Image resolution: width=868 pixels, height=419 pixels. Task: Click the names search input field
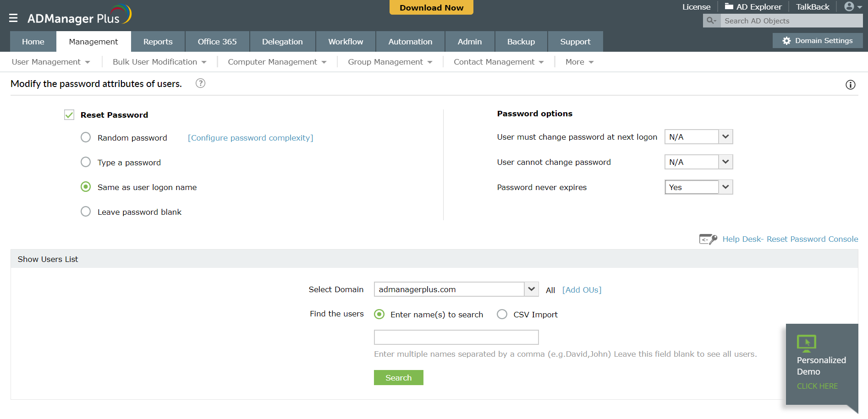pyautogui.click(x=456, y=337)
